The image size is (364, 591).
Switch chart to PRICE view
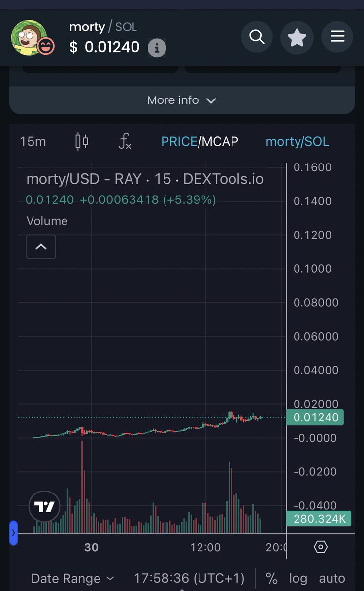coord(179,142)
